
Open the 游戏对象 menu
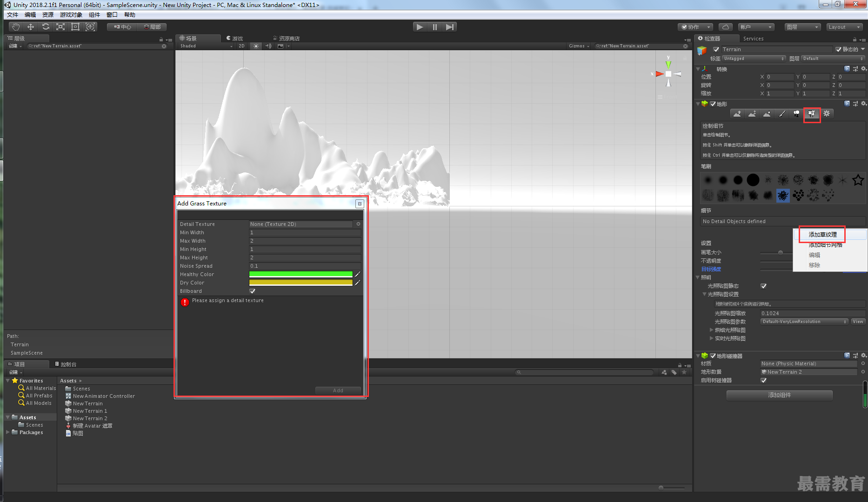tap(71, 15)
